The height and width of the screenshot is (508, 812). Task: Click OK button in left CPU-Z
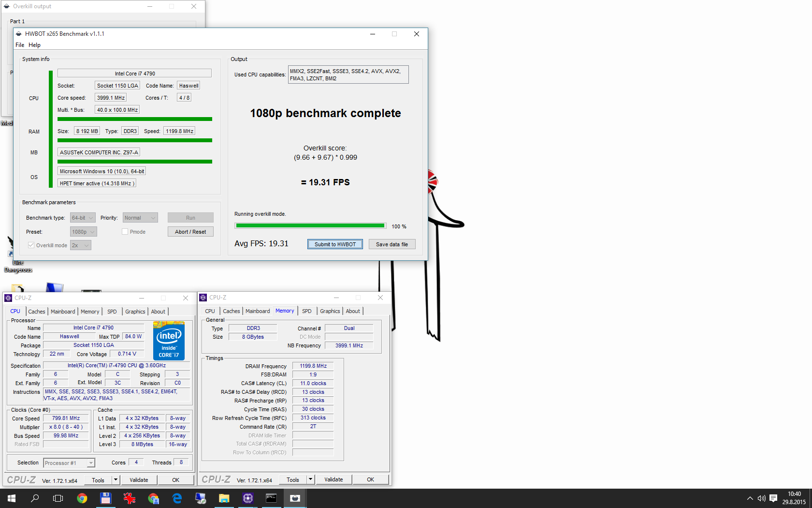[x=176, y=480]
